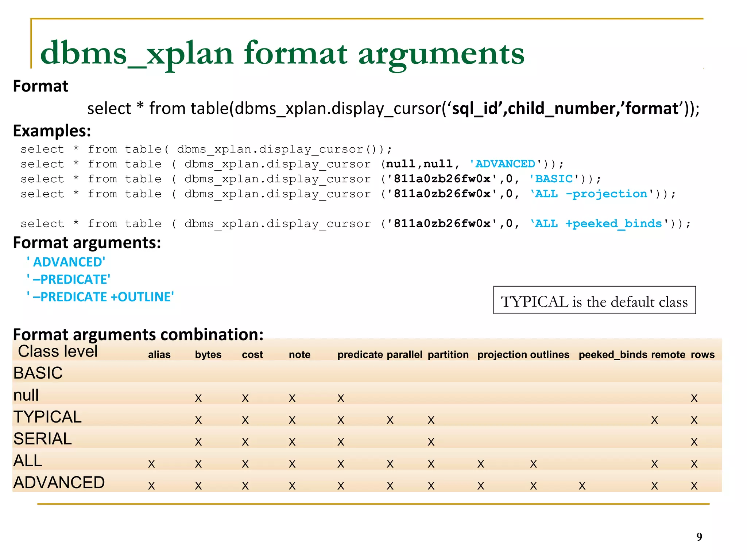Click the 'TYPICAL' row label
This screenshot has width=747, height=560.
(x=47, y=417)
